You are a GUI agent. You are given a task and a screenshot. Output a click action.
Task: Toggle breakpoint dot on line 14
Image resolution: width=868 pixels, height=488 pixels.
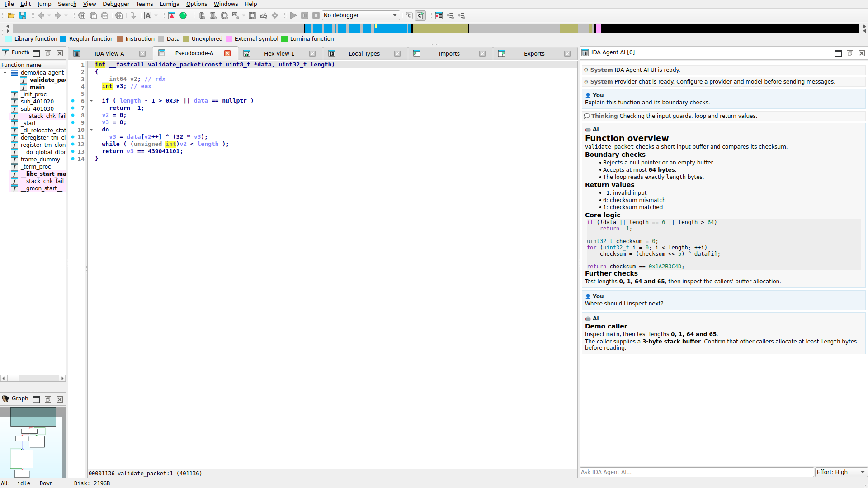pyautogui.click(x=73, y=159)
